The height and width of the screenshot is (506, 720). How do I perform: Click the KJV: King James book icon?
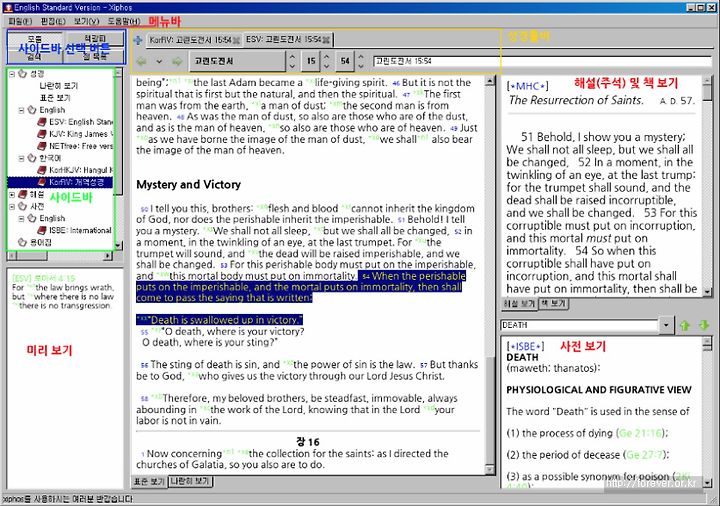pos(42,134)
